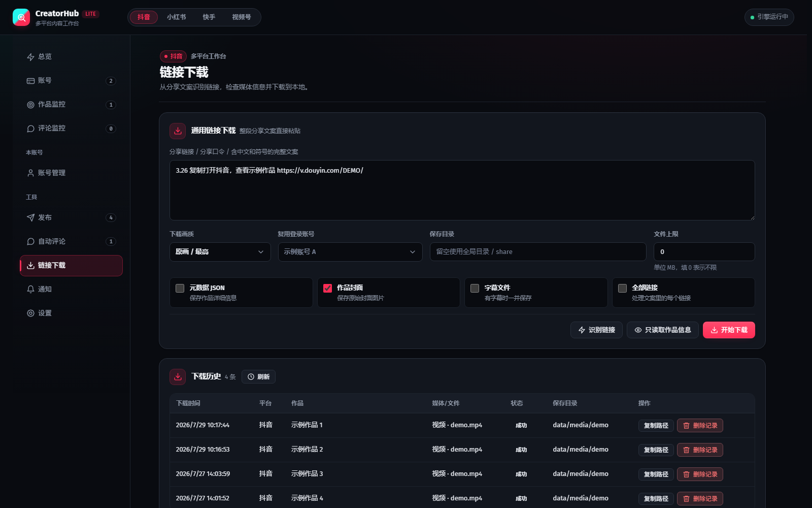Click the share text textarea
The height and width of the screenshot is (508, 812).
462,190
